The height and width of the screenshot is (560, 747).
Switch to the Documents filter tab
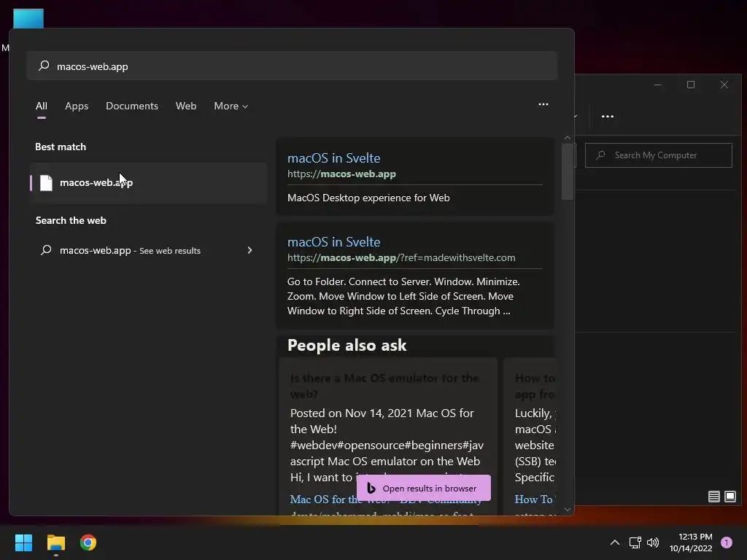(x=132, y=106)
